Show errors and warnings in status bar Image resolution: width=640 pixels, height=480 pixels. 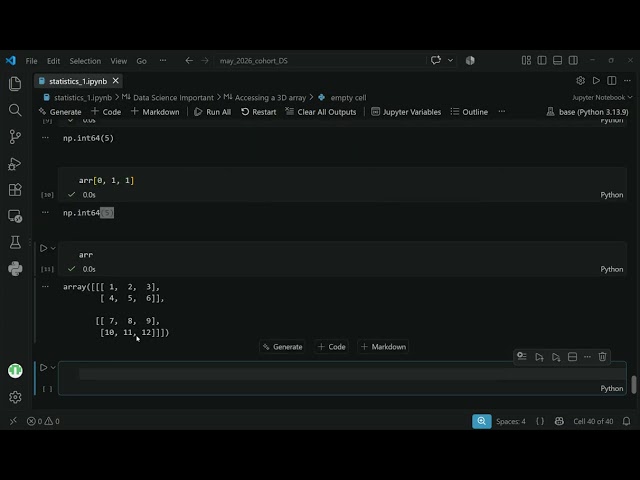(x=43, y=421)
